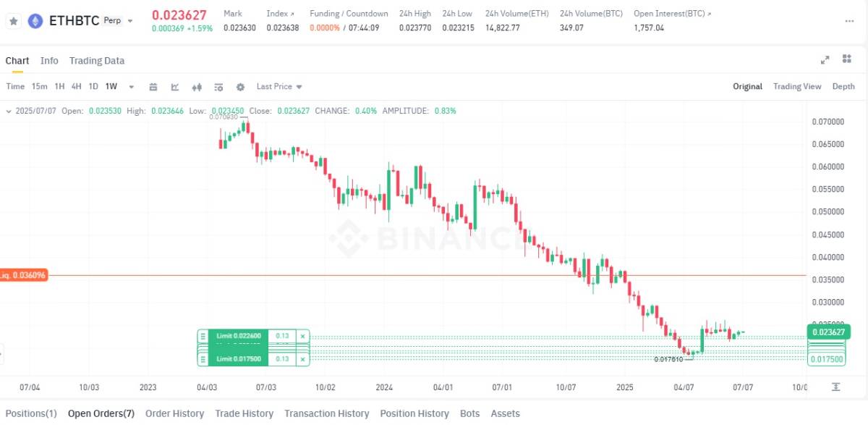This screenshot has height=425, width=868.
Task: Open the Bots tab
Action: [x=470, y=413]
